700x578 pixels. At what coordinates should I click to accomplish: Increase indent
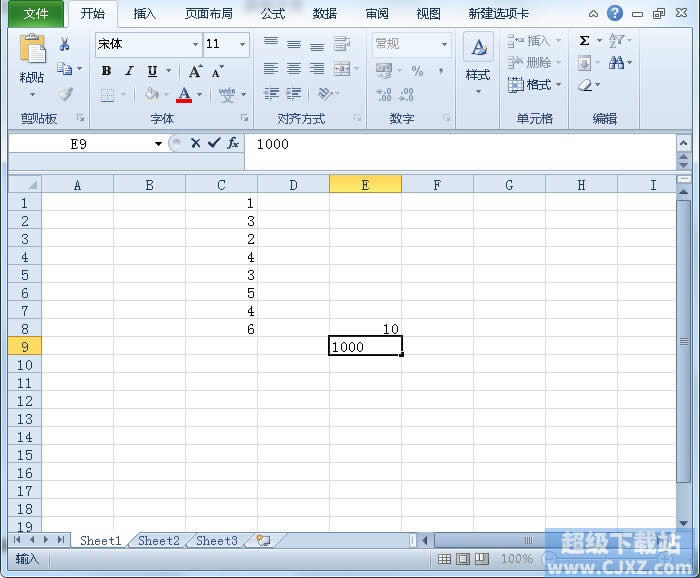pyautogui.click(x=293, y=94)
